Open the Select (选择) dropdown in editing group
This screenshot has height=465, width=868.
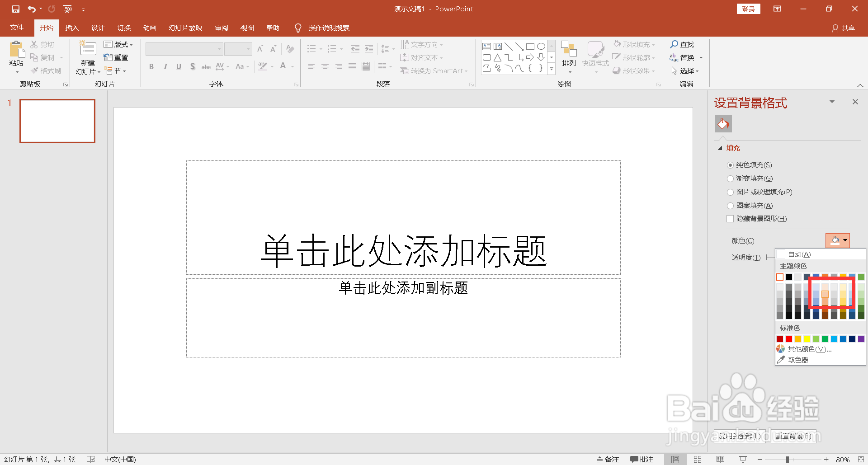point(685,70)
